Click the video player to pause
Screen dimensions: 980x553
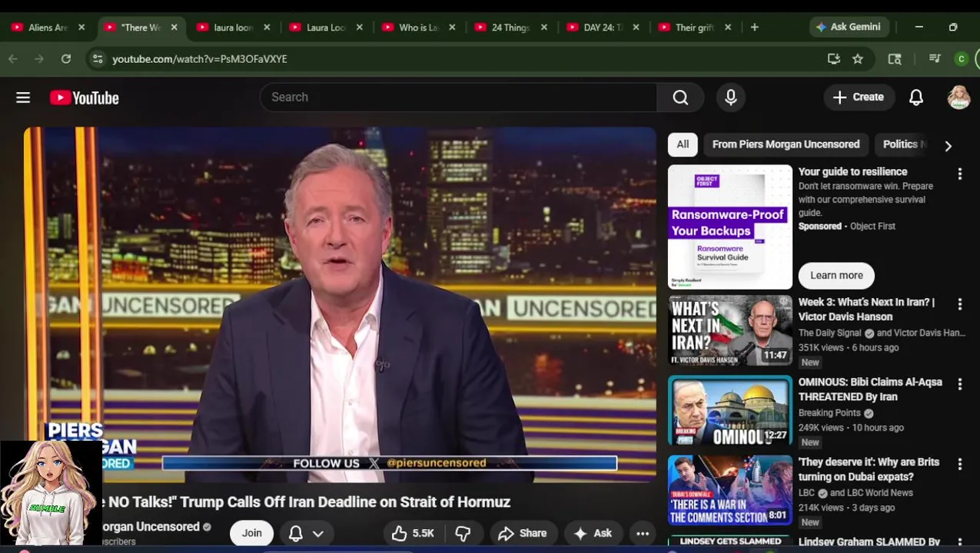pos(340,305)
